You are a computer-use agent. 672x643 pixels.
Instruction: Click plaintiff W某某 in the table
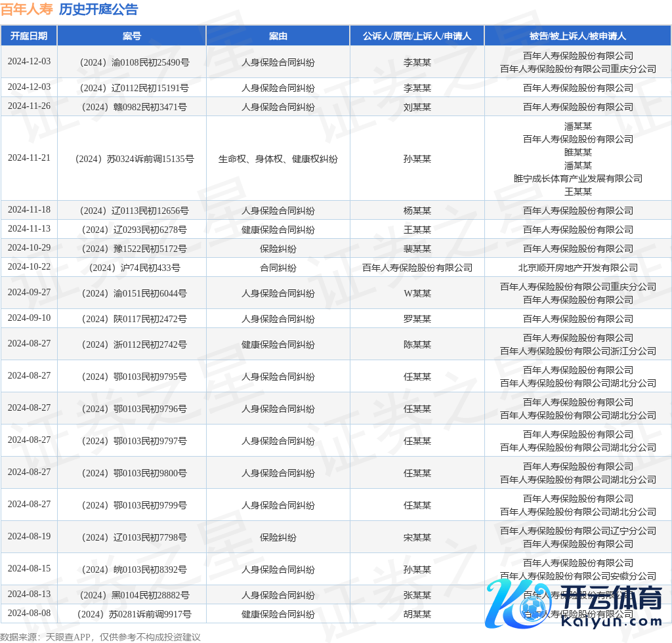pyautogui.click(x=417, y=293)
